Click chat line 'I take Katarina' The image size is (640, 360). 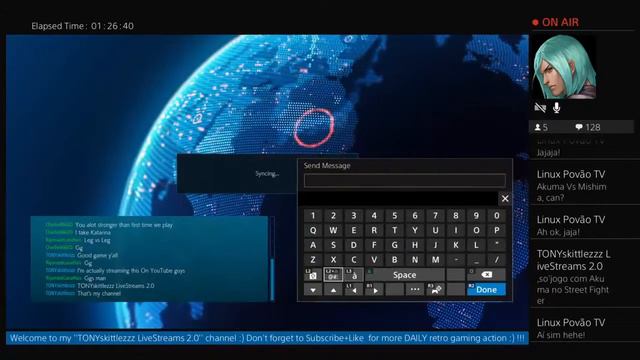(93, 232)
